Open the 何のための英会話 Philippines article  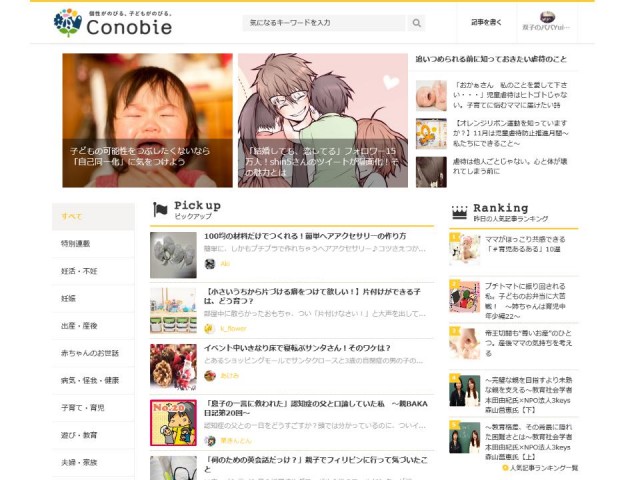tap(316, 464)
